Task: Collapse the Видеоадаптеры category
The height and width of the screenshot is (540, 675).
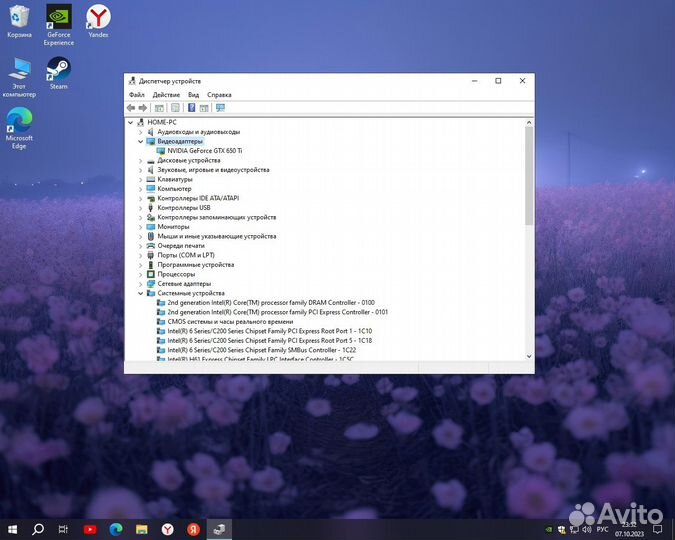Action: 140,141
